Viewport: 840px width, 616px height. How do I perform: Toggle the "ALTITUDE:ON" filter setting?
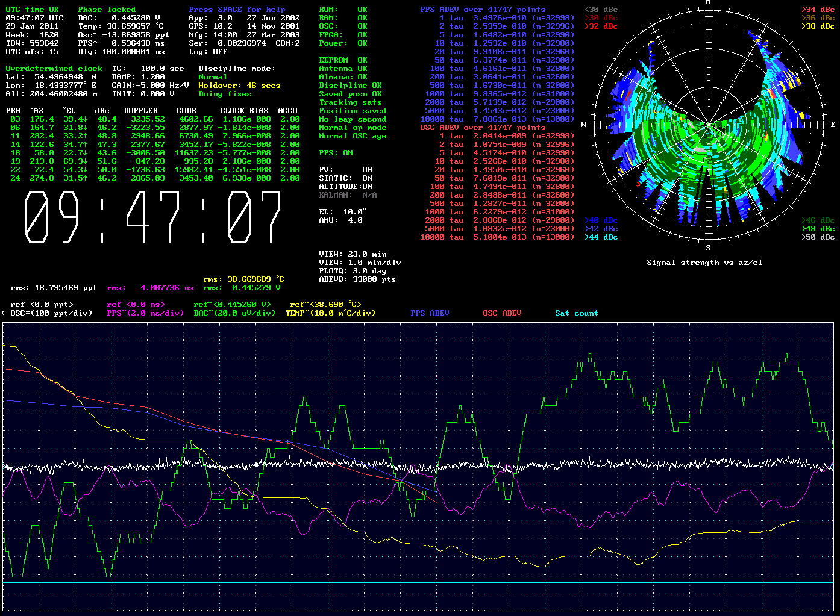pyautogui.click(x=345, y=187)
